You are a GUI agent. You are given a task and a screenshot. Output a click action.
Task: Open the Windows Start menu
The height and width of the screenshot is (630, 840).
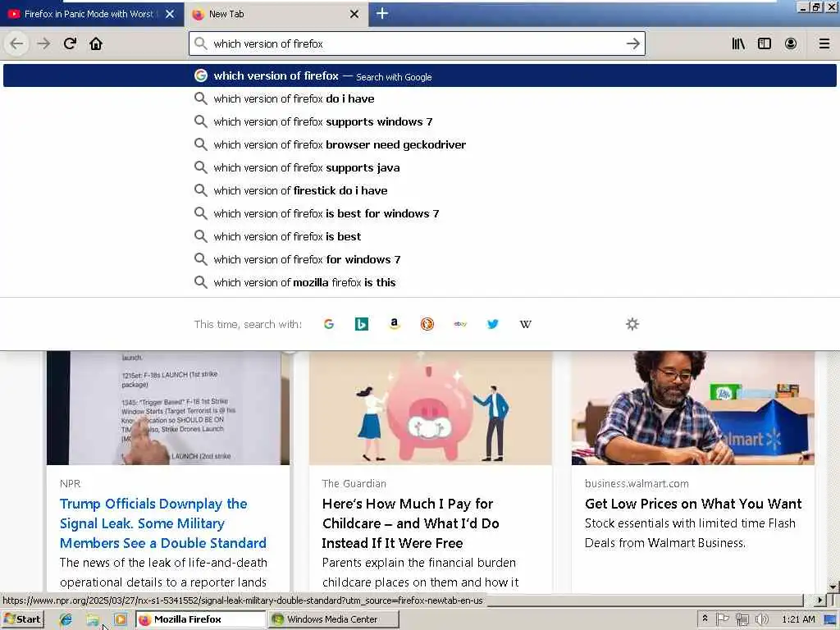[22, 619]
